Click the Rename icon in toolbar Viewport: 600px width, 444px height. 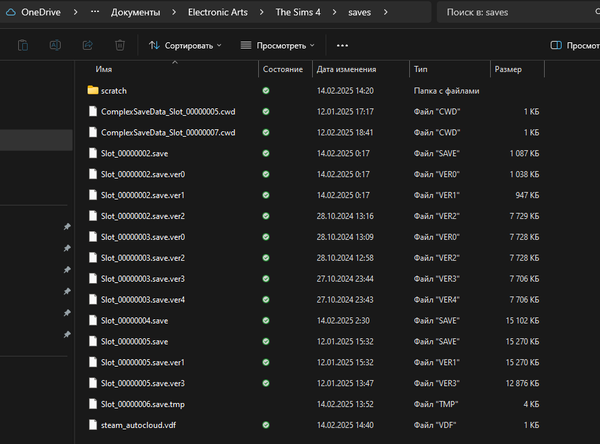coord(55,46)
